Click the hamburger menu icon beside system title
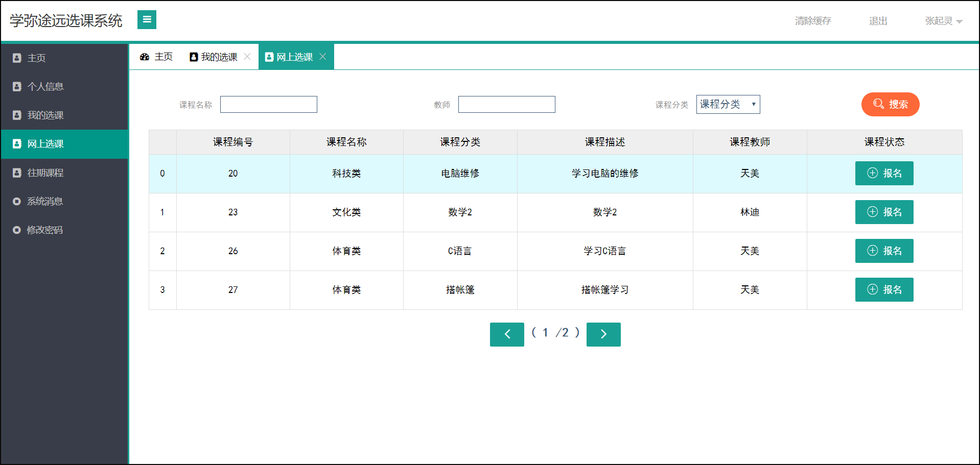980x465 pixels. click(x=147, y=19)
